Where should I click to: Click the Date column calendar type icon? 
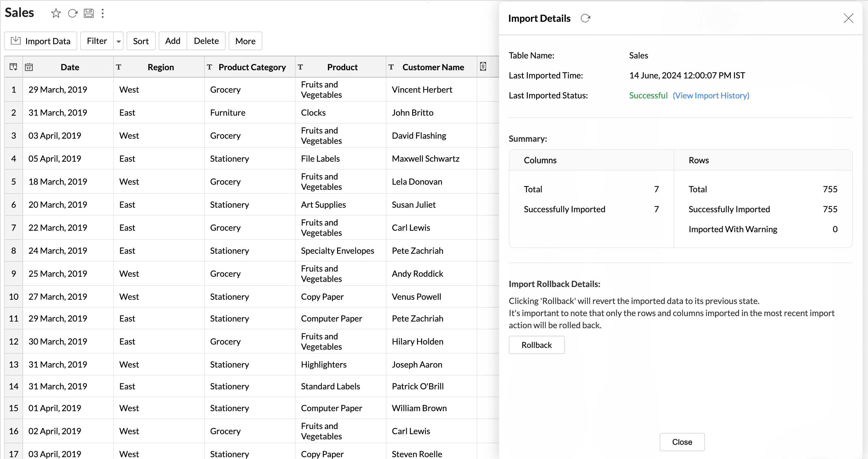click(29, 67)
